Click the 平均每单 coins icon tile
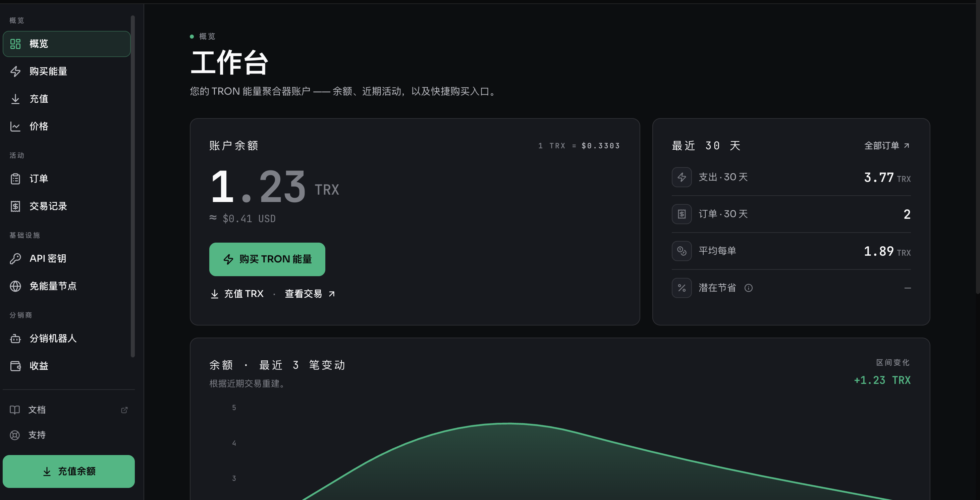Image resolution: width=980 pixels, height=500 pixels. [682, 251]
